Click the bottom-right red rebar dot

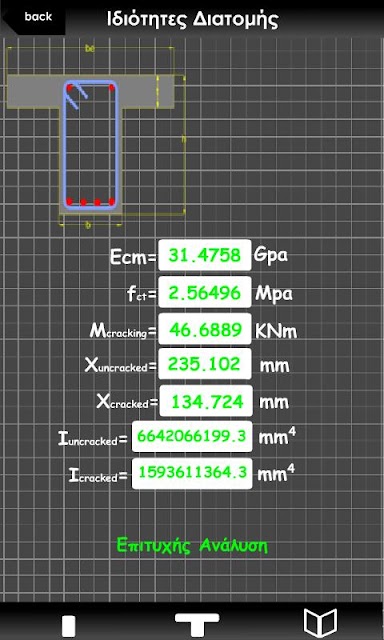coord(111,201)
